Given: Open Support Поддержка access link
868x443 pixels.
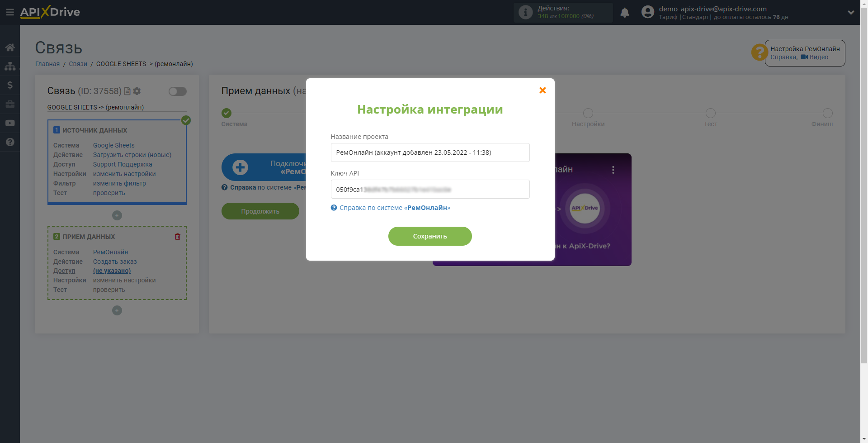Looking at the screenshot, I should point(123,164).
